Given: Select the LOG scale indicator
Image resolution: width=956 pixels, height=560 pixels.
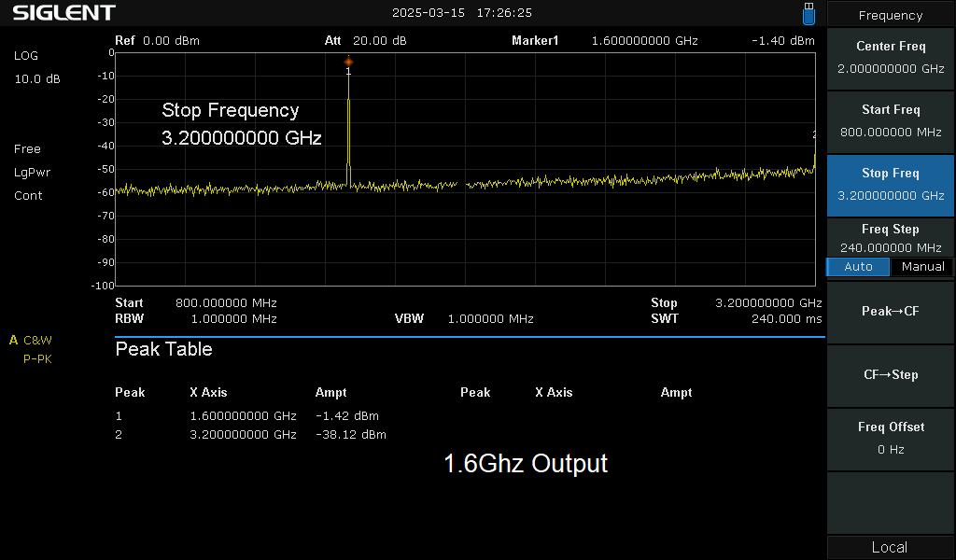Looking at the screenshot, I should pos(24,56).
